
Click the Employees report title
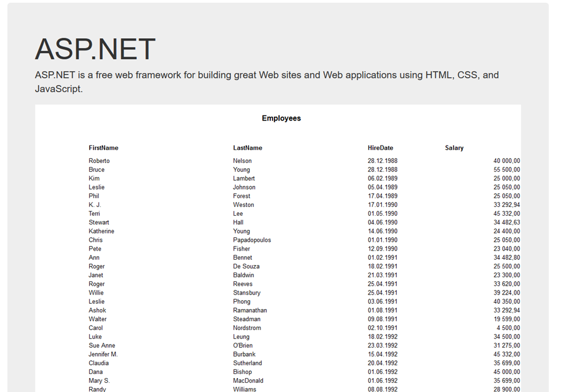281,118
